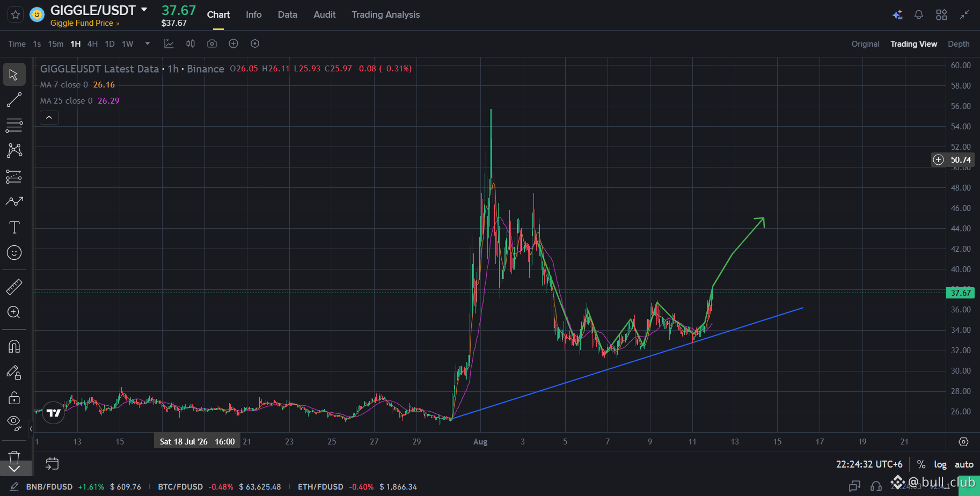The height and width of the screenshot is (496, 980).
Task: Toggle log scale mode
Action: tap(940, 464)
